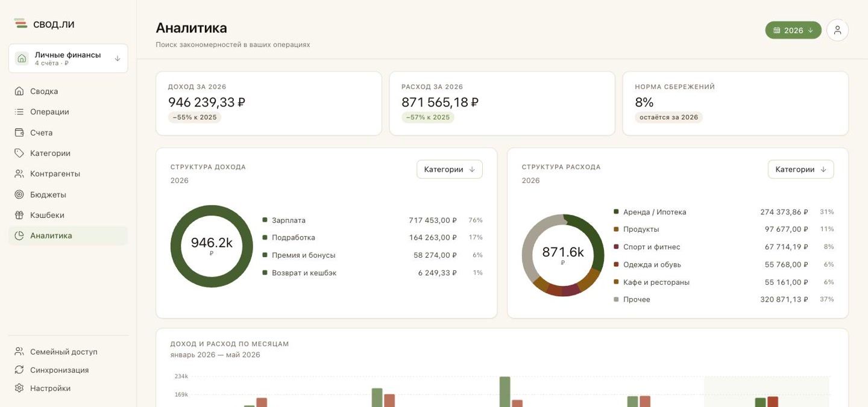Select the Операции list icon
868x407 pixels.
pyautogui.click(x=19, y=111)
